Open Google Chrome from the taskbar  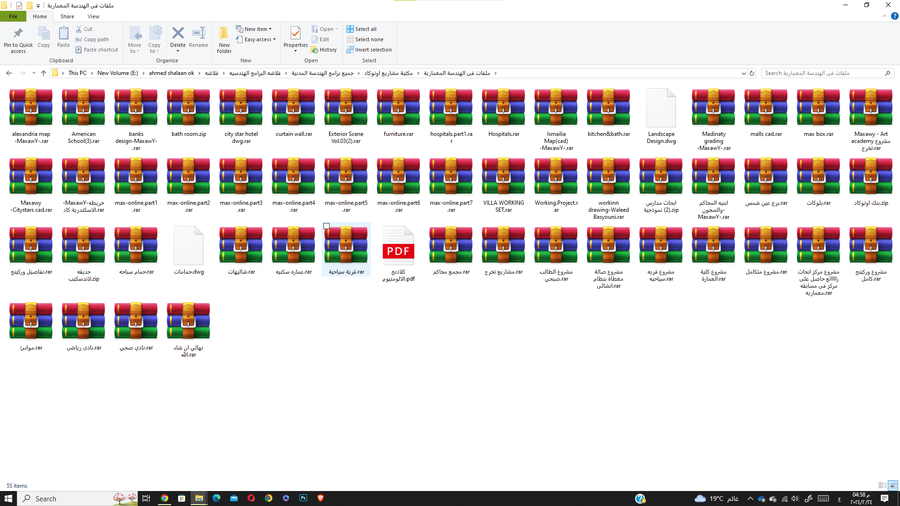(164, 498)
